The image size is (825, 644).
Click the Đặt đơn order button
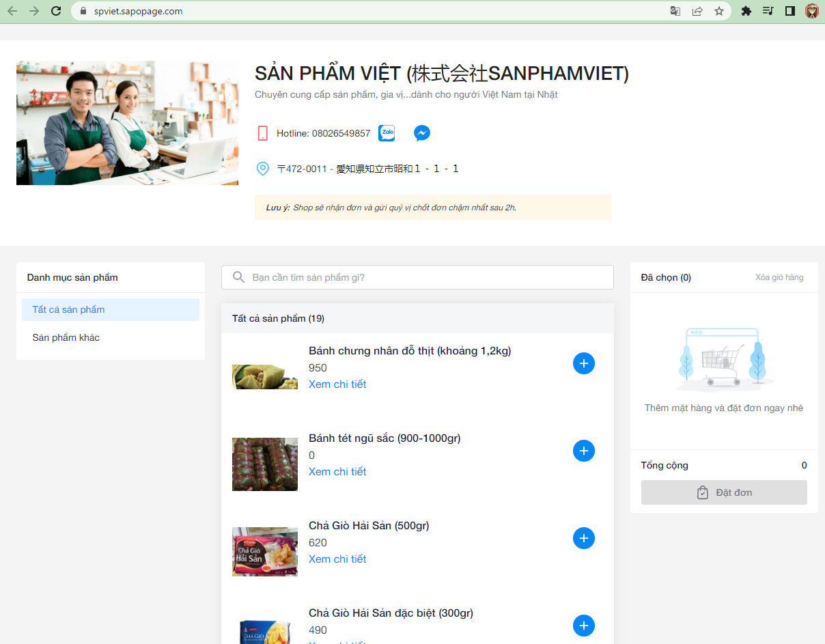(724, 492)
